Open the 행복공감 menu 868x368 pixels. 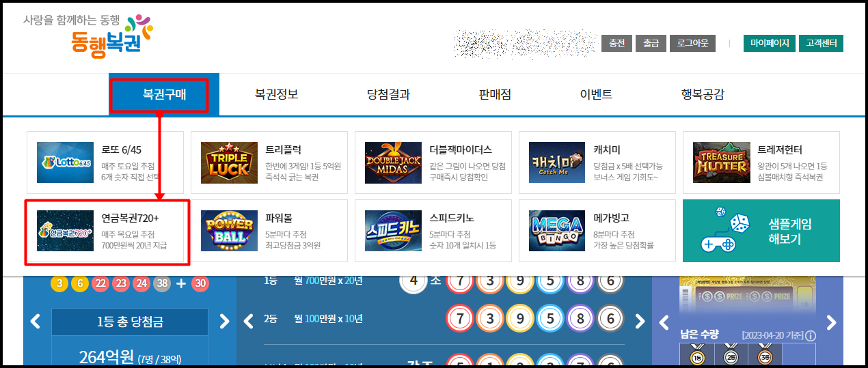click(703, 94)
